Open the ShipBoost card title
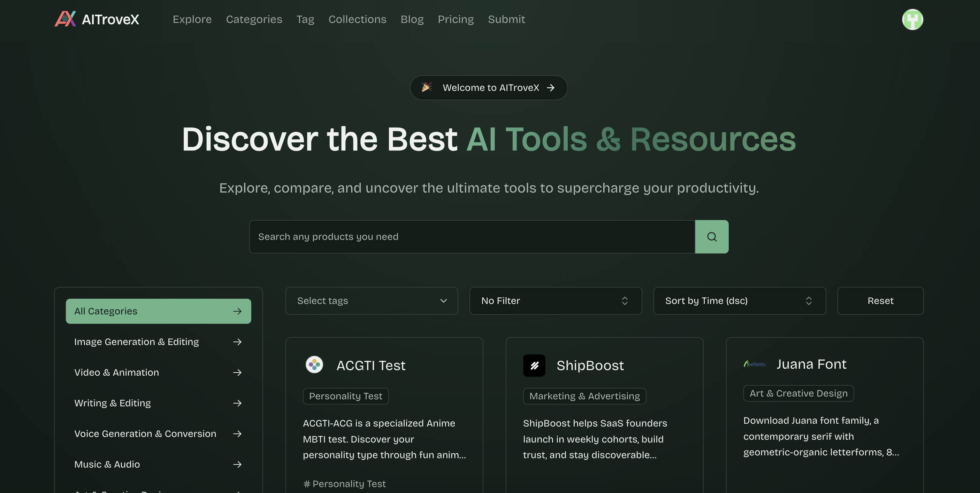The width and height of the screenshot is (980, 493). pos(590,365)
